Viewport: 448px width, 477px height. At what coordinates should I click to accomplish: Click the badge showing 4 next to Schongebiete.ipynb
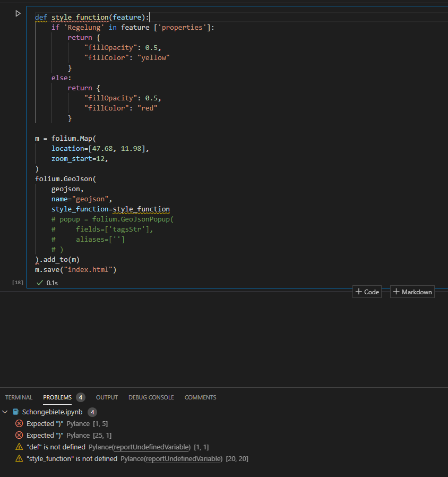92,412
